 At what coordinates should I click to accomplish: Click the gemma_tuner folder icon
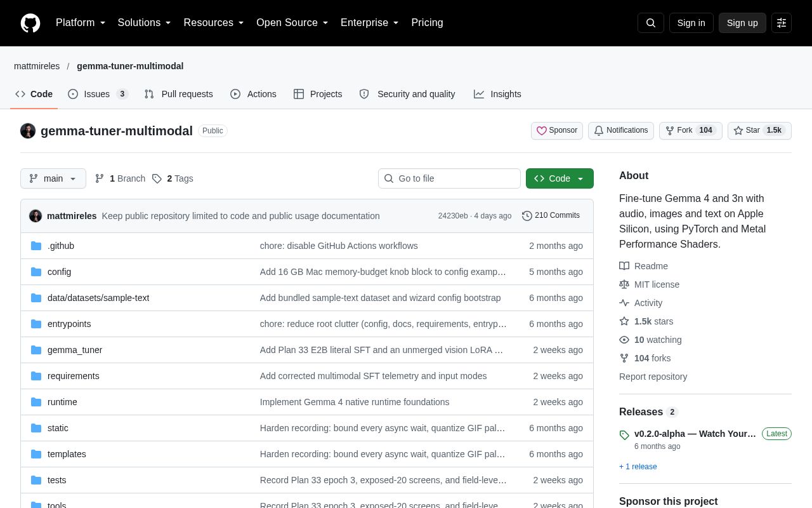[x=36, y=350]
